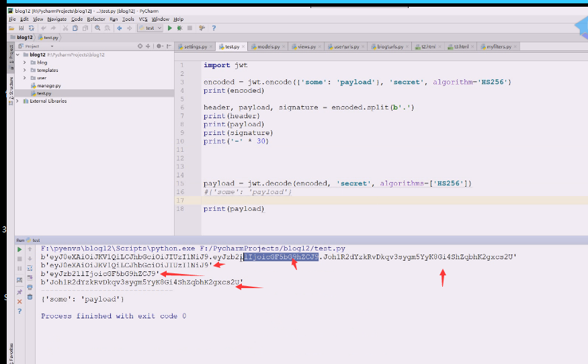Image resolution: width=588 pixels, height=364 pixels.
Task: Click the blue Back navigation arrow
Action: [x=120, y=28]
